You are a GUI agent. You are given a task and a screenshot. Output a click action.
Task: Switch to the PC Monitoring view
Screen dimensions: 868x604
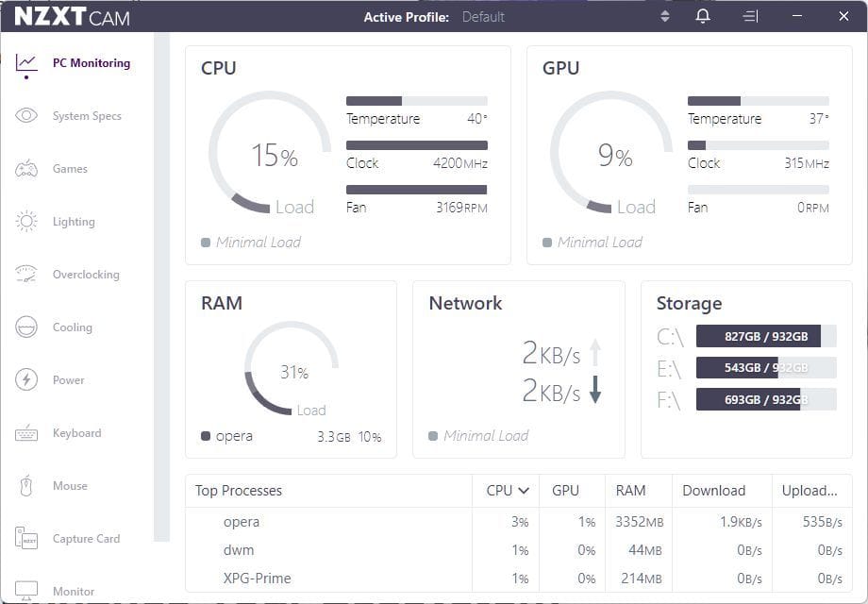pyautogui.click(x=92, y=62)
